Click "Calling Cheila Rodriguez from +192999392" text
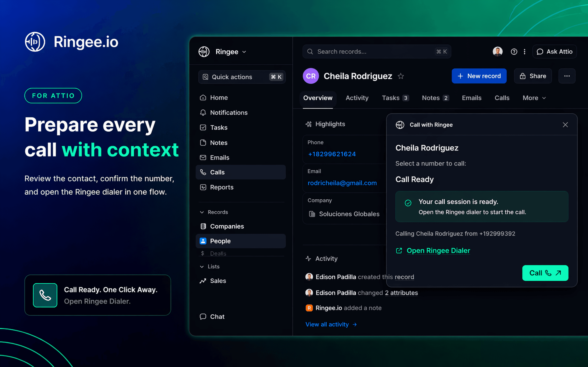 (x=455, y=234)
